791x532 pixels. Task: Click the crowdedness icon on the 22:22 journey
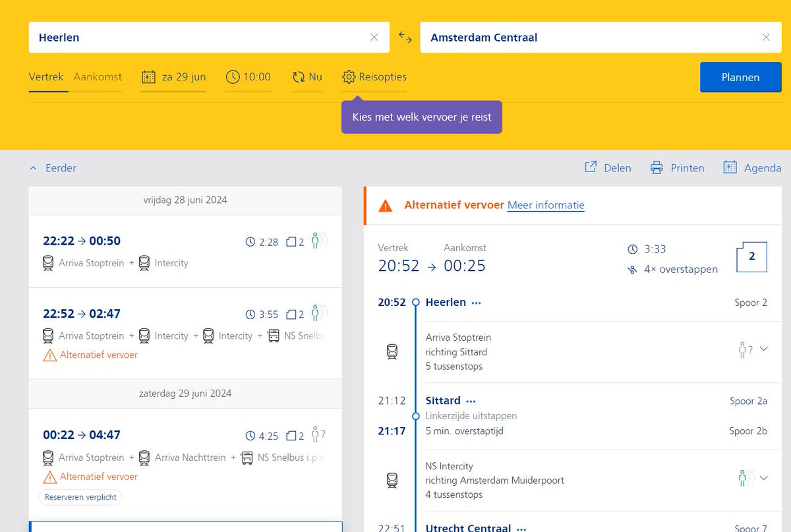[x=319, y=241]
